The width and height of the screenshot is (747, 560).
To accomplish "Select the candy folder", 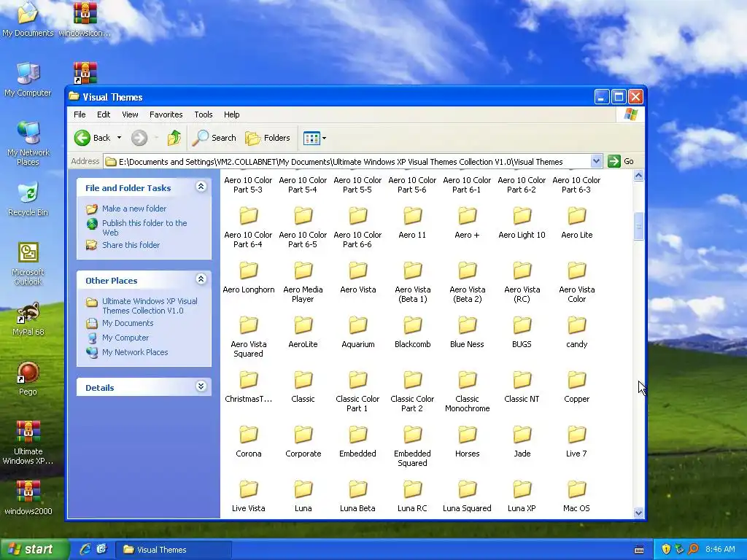I will 576,332.
